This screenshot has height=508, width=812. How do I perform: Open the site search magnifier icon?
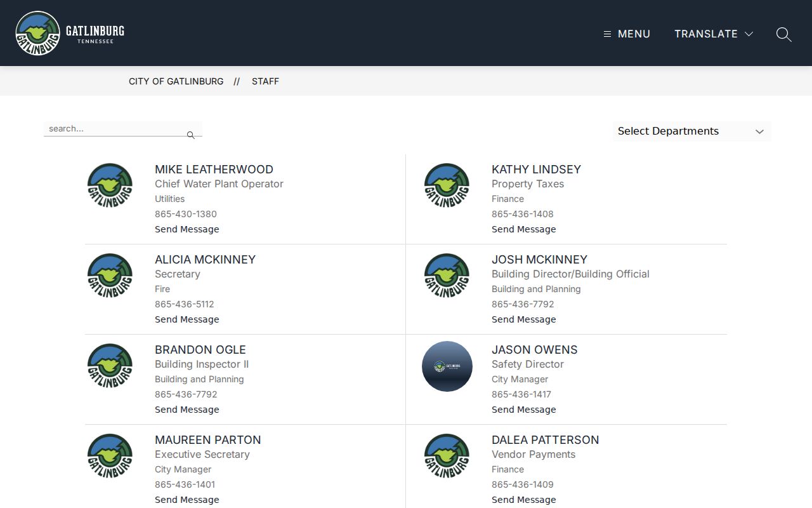(783, 34)
